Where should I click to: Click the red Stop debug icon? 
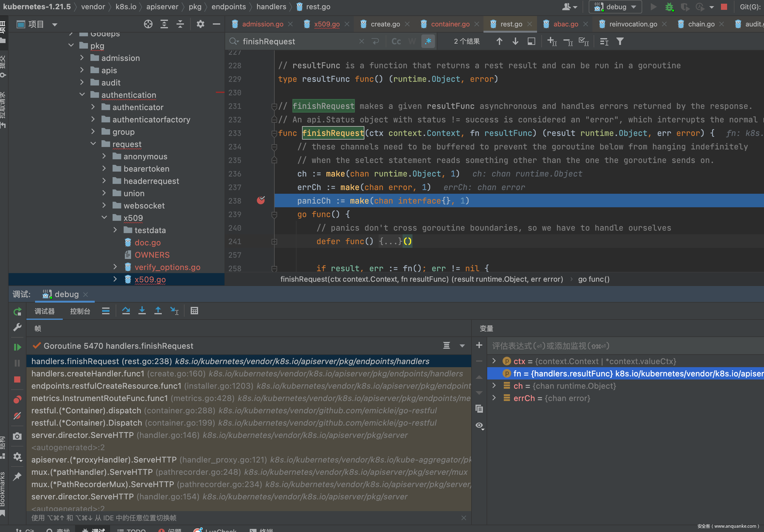tap(17, 379)
